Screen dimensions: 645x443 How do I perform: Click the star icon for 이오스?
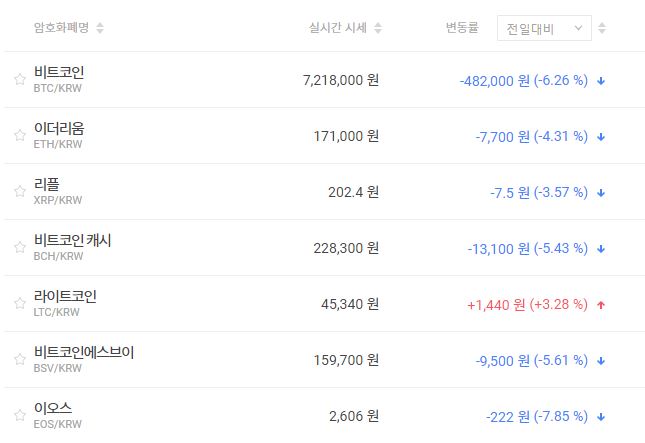20,416
